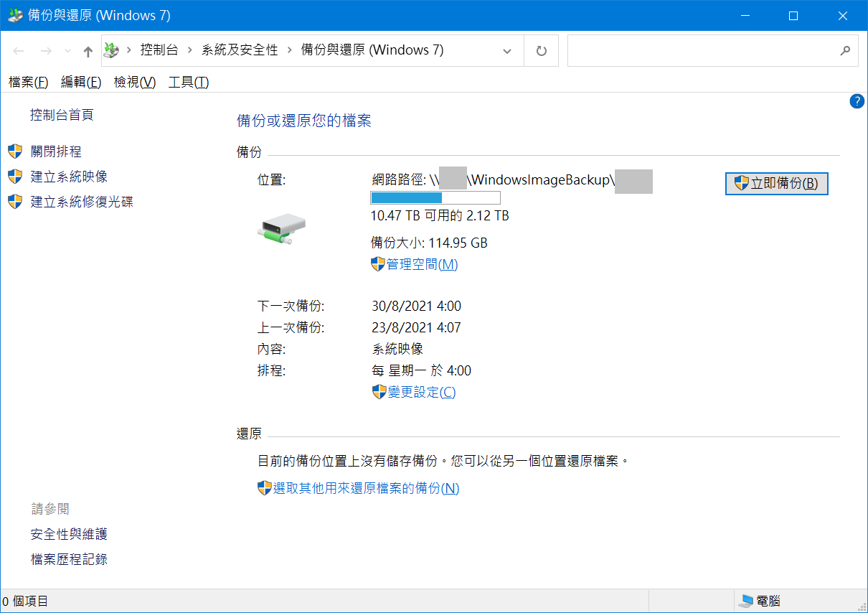Click last backup time 23/8/2021 4:07

[417, 328]
